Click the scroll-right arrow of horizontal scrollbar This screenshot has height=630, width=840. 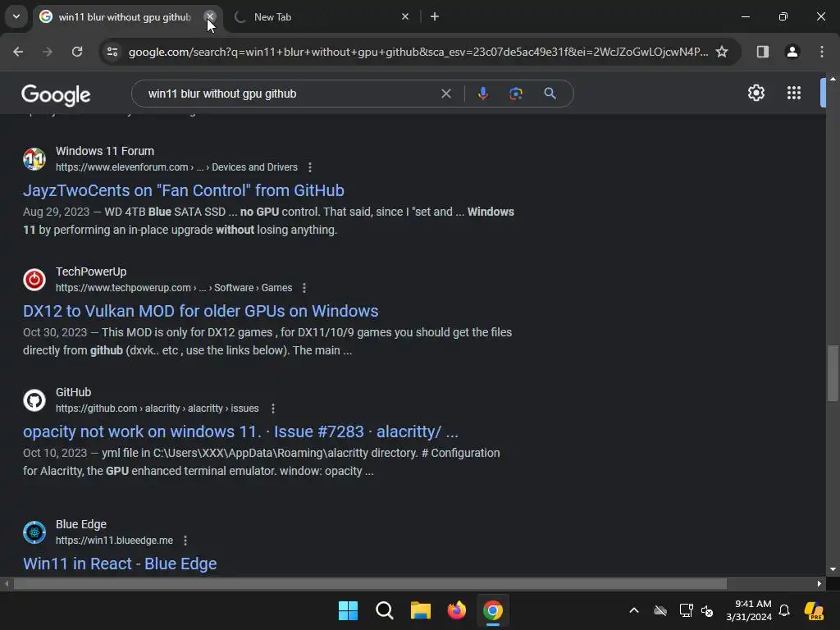coord(819,583)
